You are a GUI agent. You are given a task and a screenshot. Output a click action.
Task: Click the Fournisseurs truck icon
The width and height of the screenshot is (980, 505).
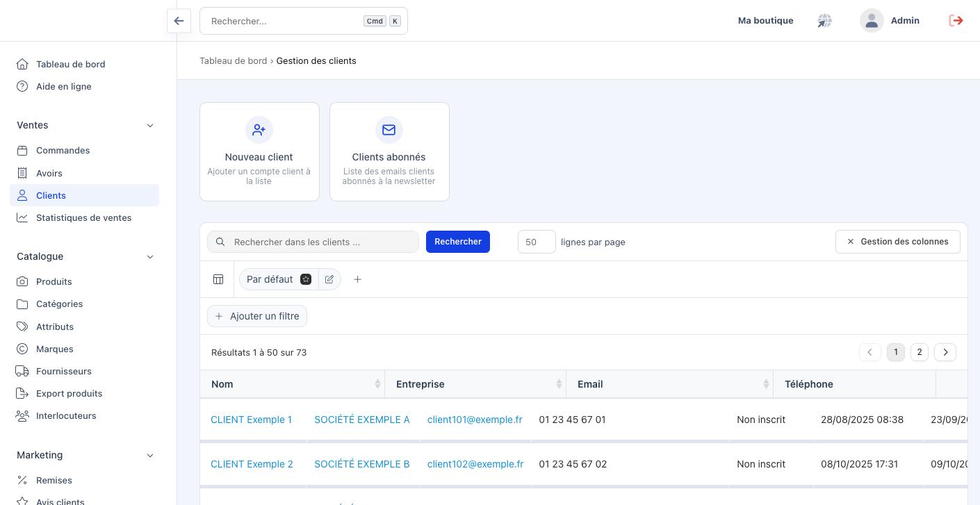[x=22, y=371]
